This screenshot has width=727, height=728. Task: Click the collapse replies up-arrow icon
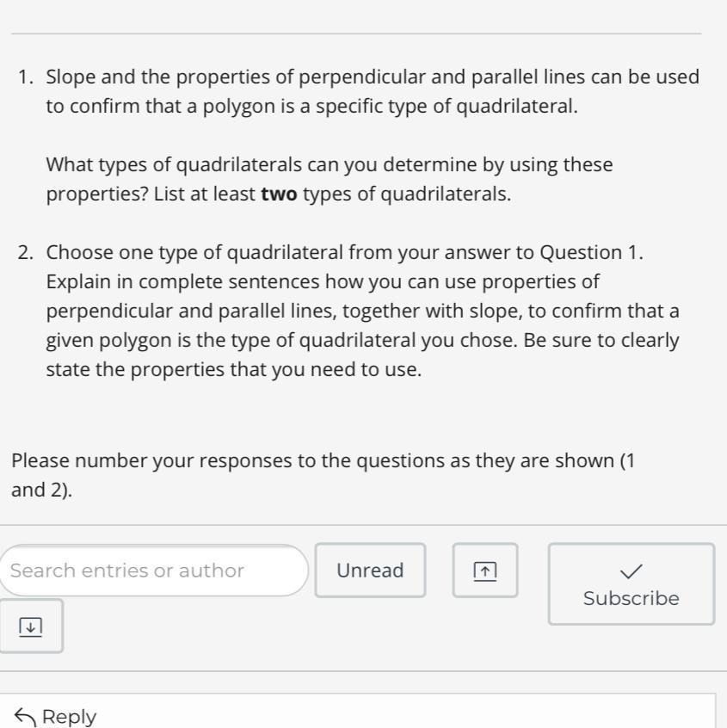click(x=485, y=570)
